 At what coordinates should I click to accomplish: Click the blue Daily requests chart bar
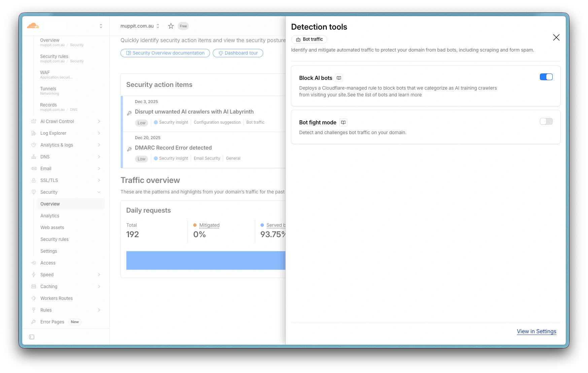[206, 260]
